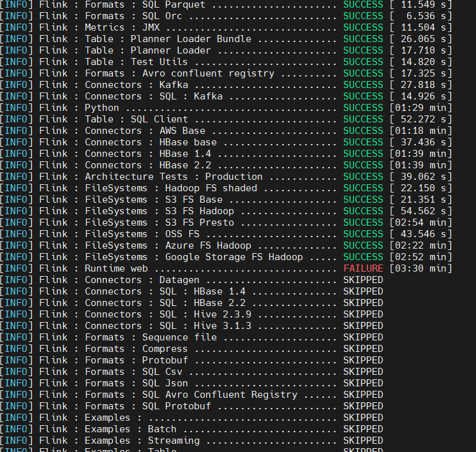Click the 'SQL Client' module text
The height and width of the screenshot is (452, 476).
[x=159, y=119]
